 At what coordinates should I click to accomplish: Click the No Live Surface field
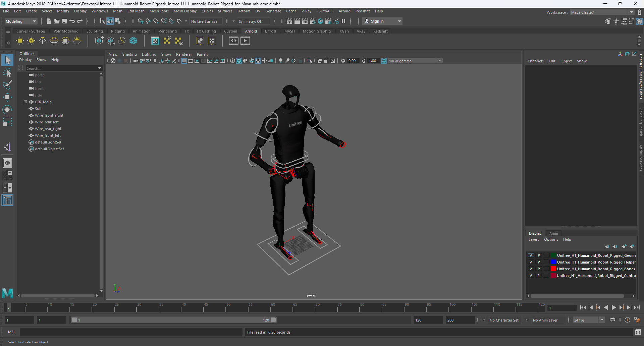pyautogui.click(x=205, y=21)
